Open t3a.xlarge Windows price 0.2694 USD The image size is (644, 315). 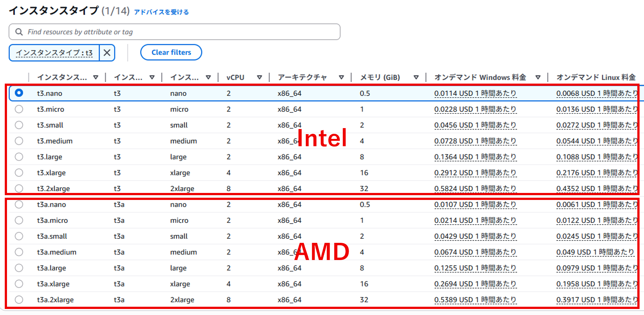coord(475,284)
